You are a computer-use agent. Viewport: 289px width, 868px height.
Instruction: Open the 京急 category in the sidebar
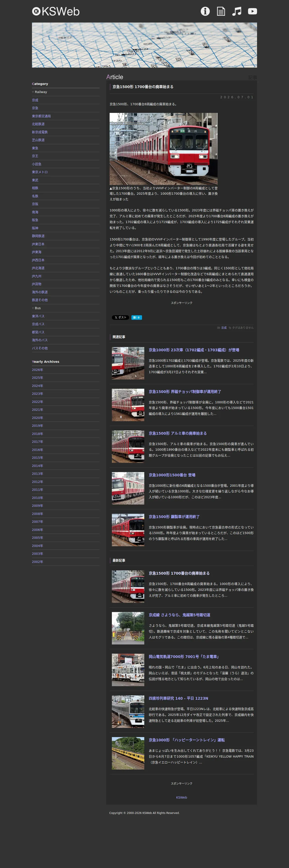[x=35, y=108]
